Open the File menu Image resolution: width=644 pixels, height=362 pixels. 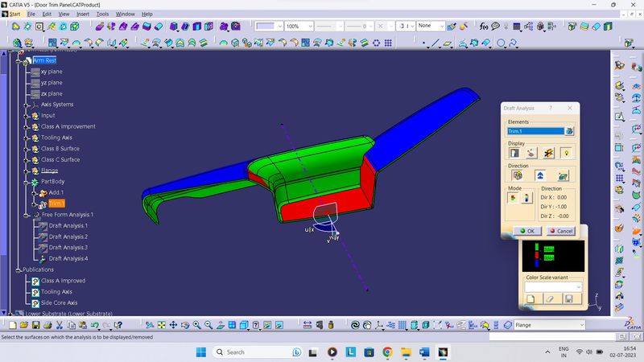[31, 14]
